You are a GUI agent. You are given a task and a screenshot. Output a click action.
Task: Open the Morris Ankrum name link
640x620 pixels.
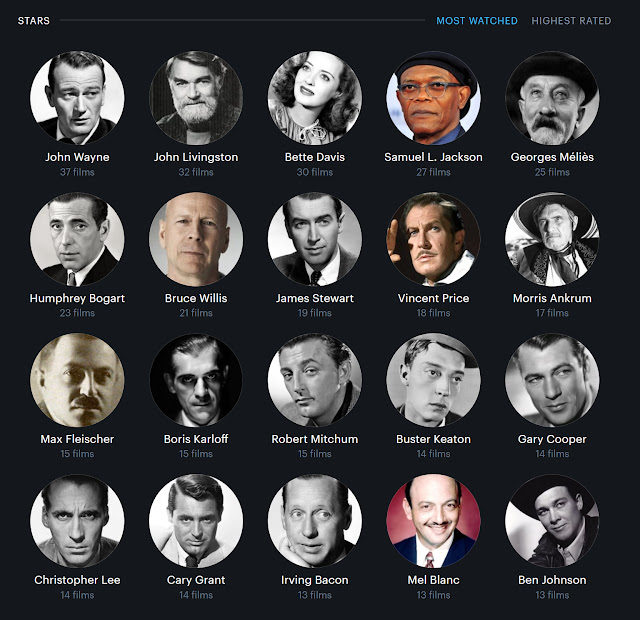[x=552, y=298]
